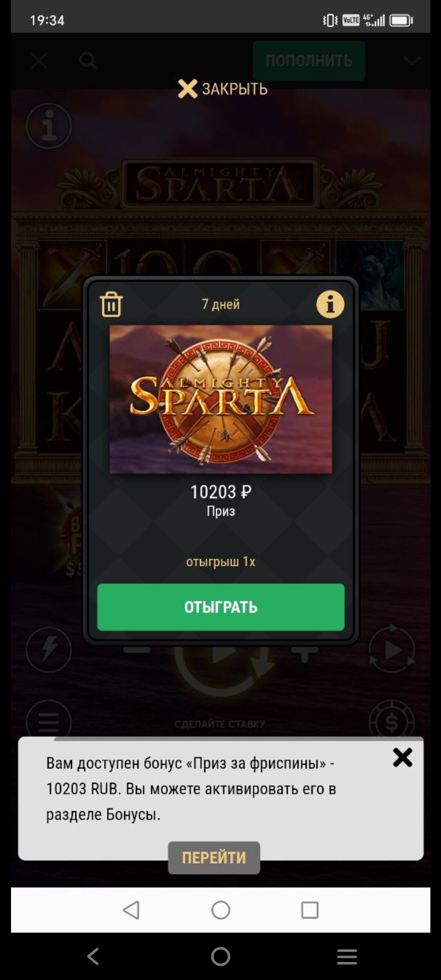Open bonus info with yellow i icon
441x980 pixels.
click(x=330, y=304)
